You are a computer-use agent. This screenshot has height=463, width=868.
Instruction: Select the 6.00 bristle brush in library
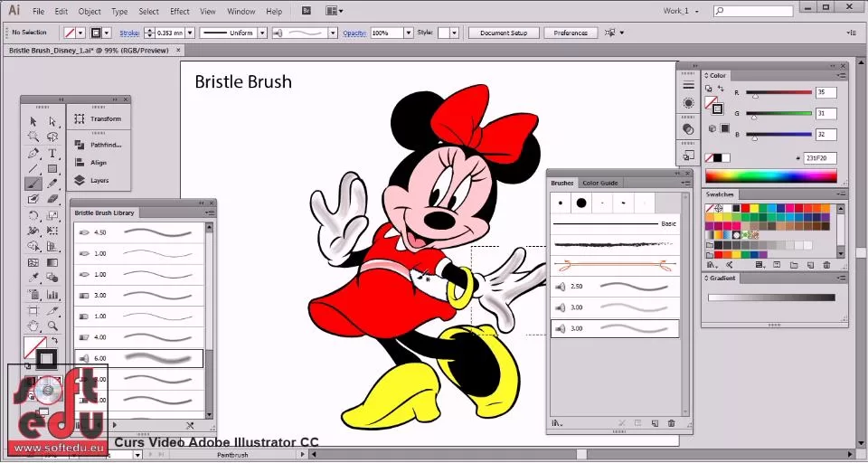pyautogui.click(x=139, y=358)
